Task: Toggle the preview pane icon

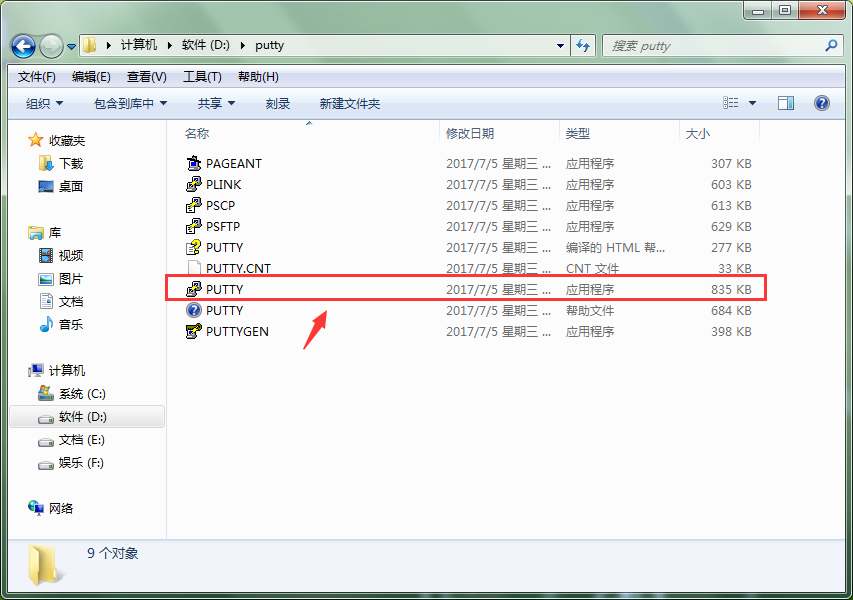Action: pos(786,103)
